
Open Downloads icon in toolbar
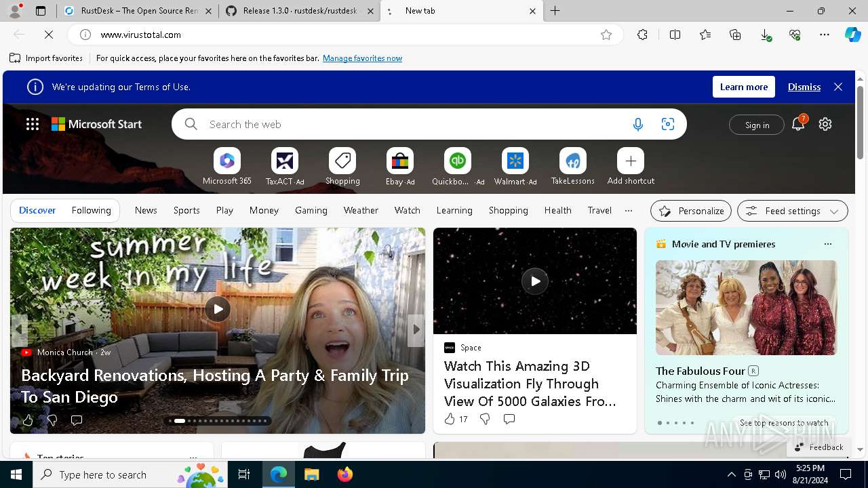(x=765, y=35)
